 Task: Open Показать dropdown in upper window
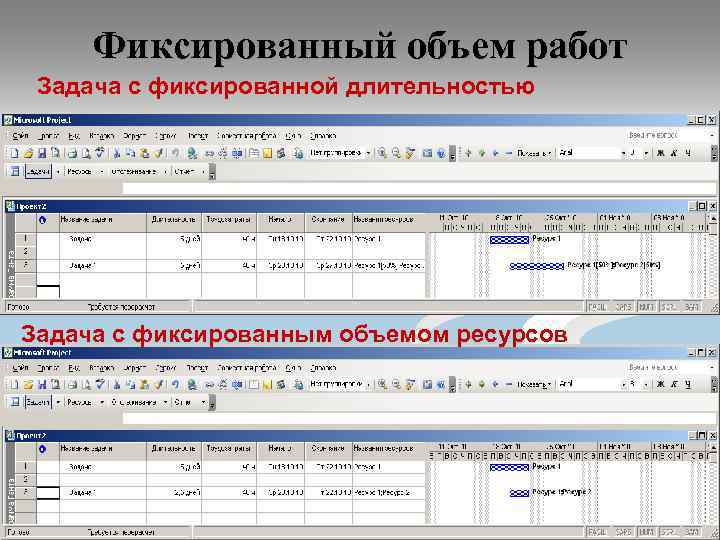(x=534, y=153)
